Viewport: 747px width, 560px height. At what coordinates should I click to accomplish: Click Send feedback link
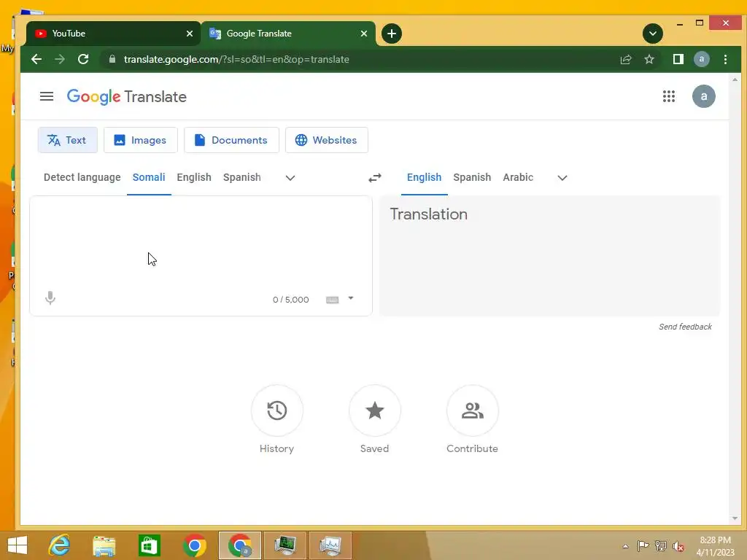[685, 327]
